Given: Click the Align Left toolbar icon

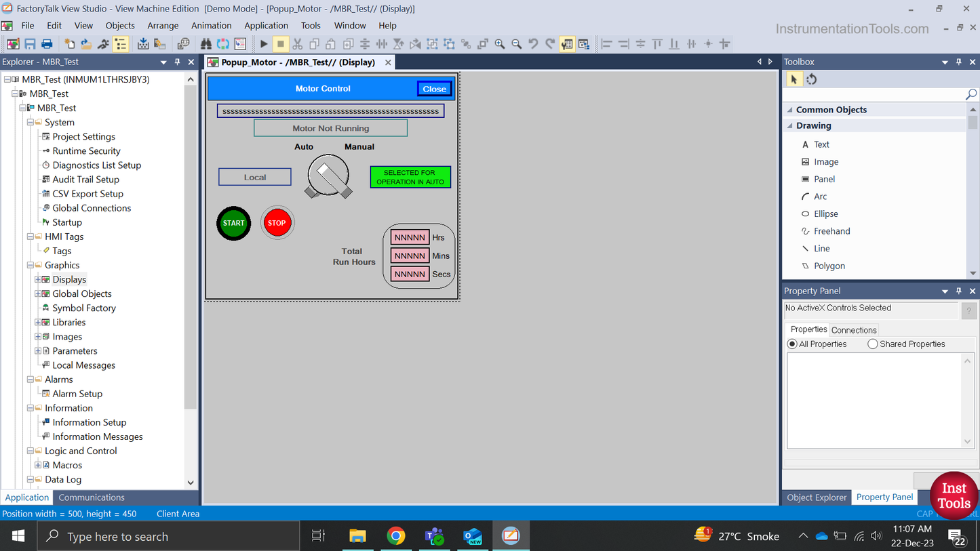Looking at the screenshot, I should [x=607, y=44].
